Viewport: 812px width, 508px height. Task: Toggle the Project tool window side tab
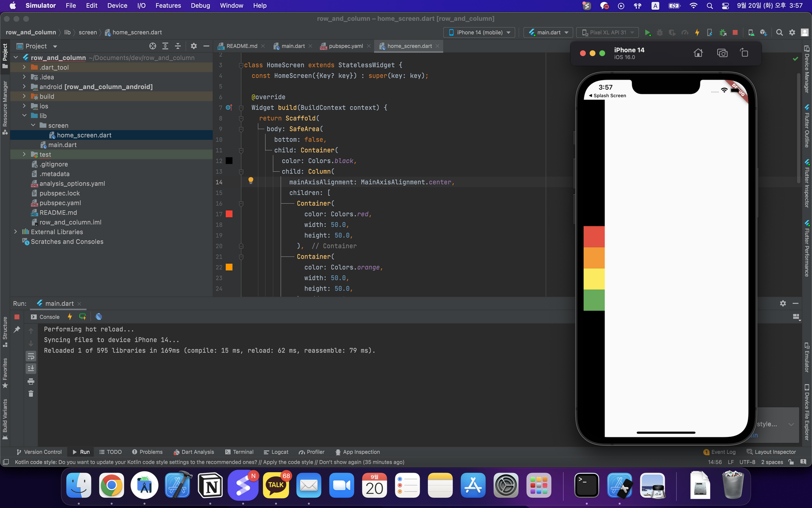point(5,55)
